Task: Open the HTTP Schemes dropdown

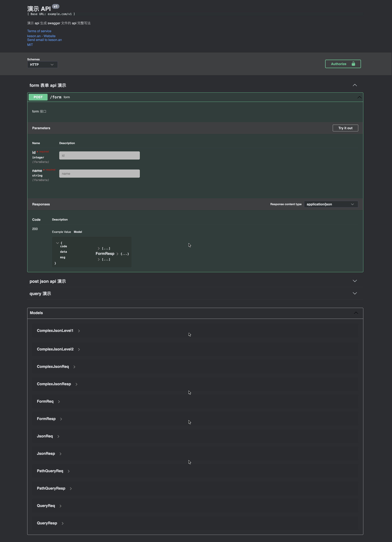Action: (42, 65)
